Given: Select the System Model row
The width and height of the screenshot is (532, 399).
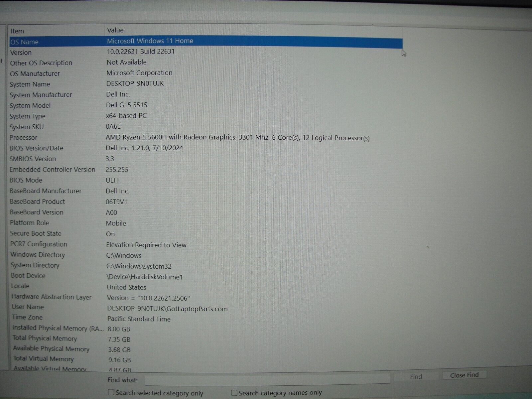Looking at the screenshot, I should tap(206, 105).
